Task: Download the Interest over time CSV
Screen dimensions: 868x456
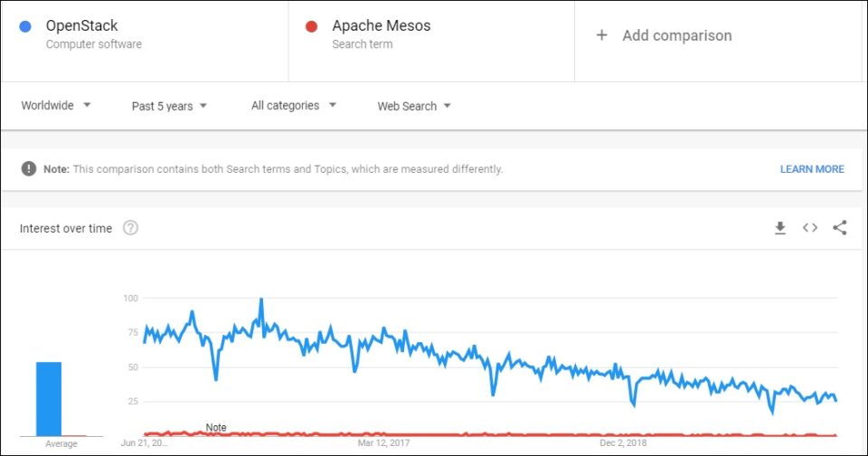Action: click(x=780, y=228)
